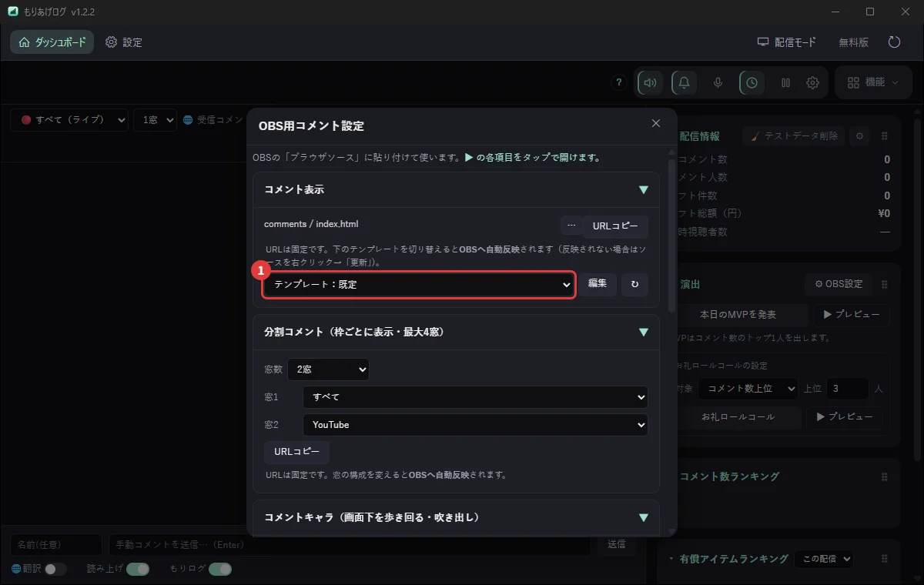
Task: Open the 1窓 dropdown in main window
Action: (155, 120)
